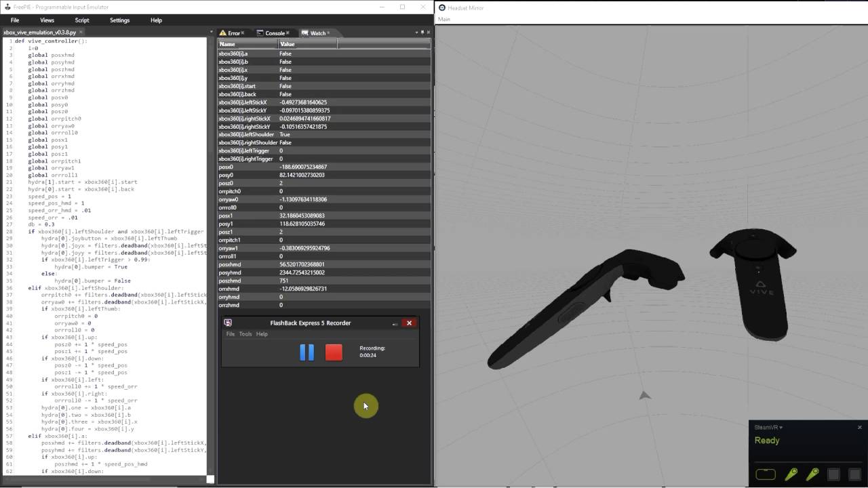Open the Help menu in FlashBack recorder
868x488 pixels.
(262, 334)
